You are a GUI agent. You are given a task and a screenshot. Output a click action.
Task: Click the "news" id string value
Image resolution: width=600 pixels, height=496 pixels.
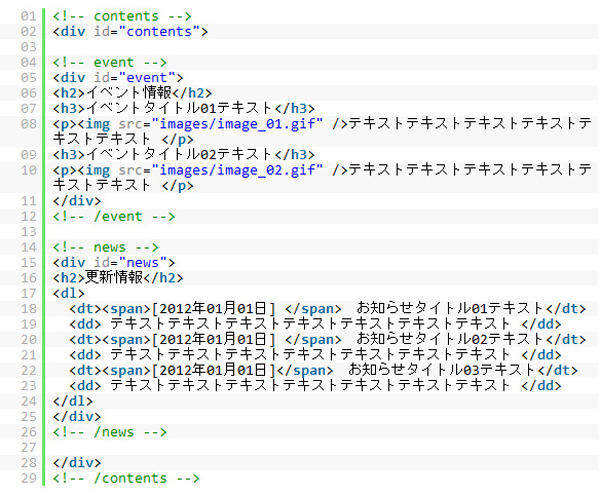(147, 262)
